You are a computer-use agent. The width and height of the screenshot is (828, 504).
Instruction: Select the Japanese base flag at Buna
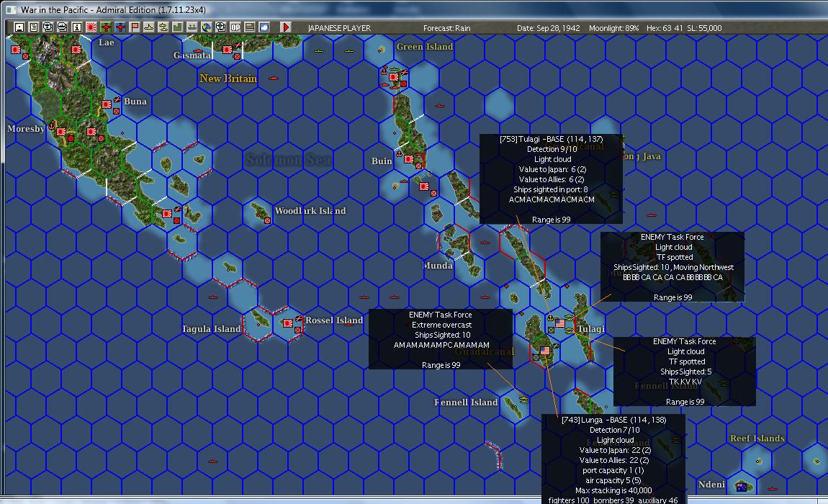point(107,104)
